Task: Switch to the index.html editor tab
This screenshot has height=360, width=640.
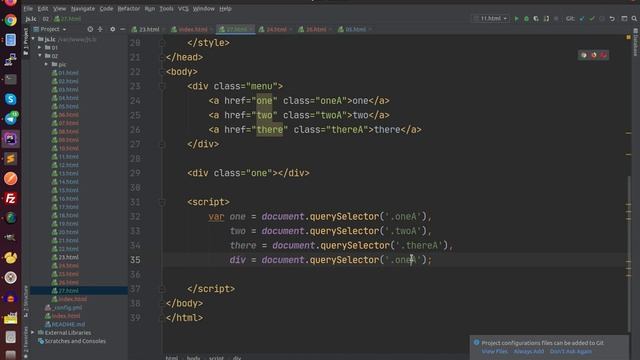Action: click(x=190, y=29)
